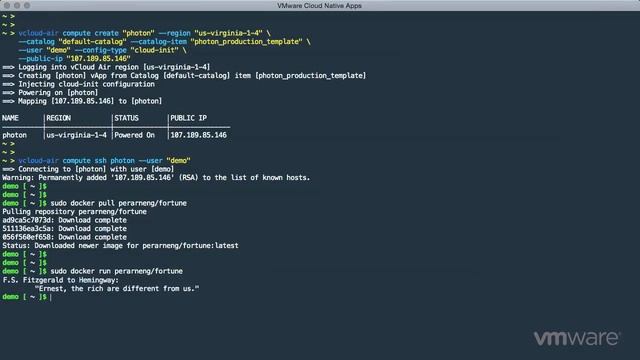
Task: Click the 'F.S. Fitzgerald to Hemingway:' line
Action: (60, 280)
